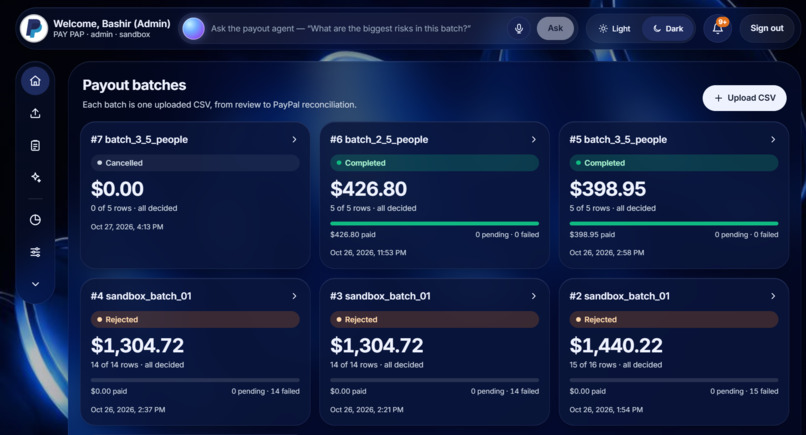Click the #3 sandbox_batch_01 title
The width and height of the screenshot is (806, 435).
pos(380,296)
